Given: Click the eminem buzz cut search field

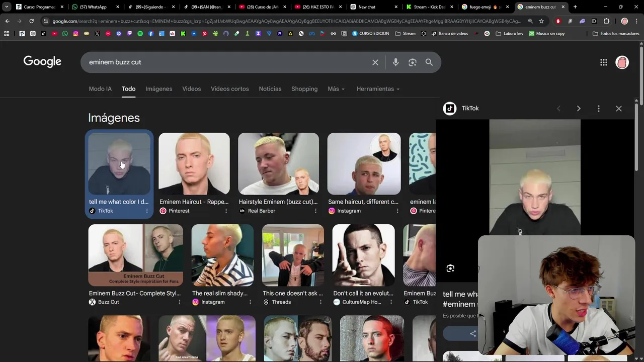Looking at the screenshot, I should (226, 62).
